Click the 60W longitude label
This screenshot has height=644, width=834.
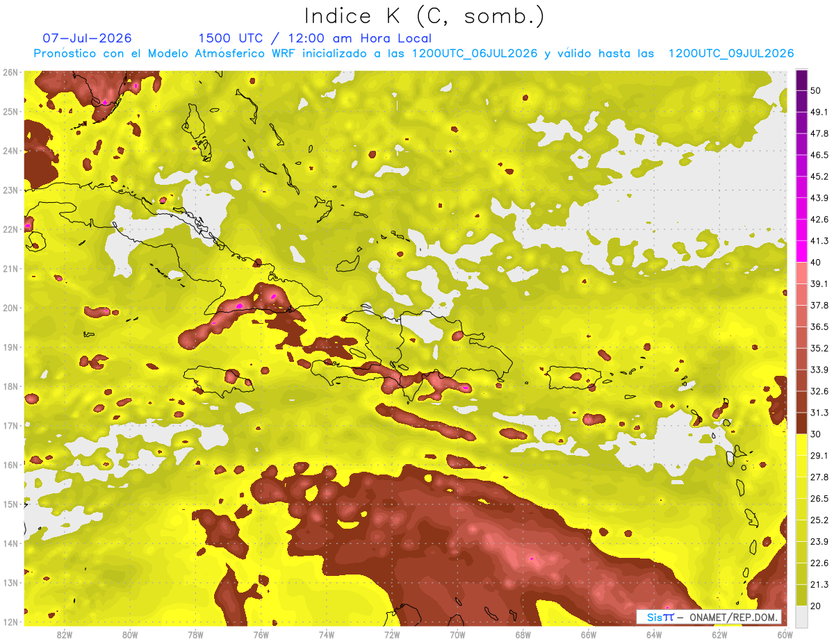[785, 634]
